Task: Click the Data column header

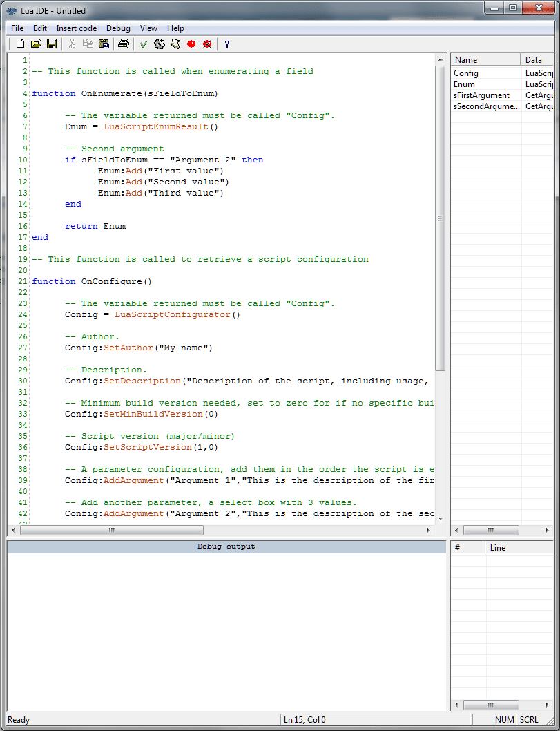Action: coord(537,59)
